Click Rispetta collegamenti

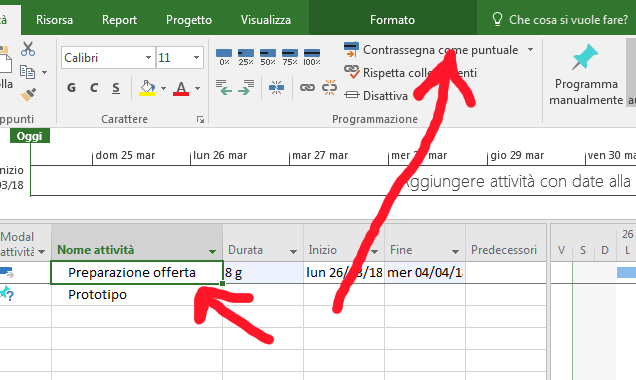click(x=410, y=73)
